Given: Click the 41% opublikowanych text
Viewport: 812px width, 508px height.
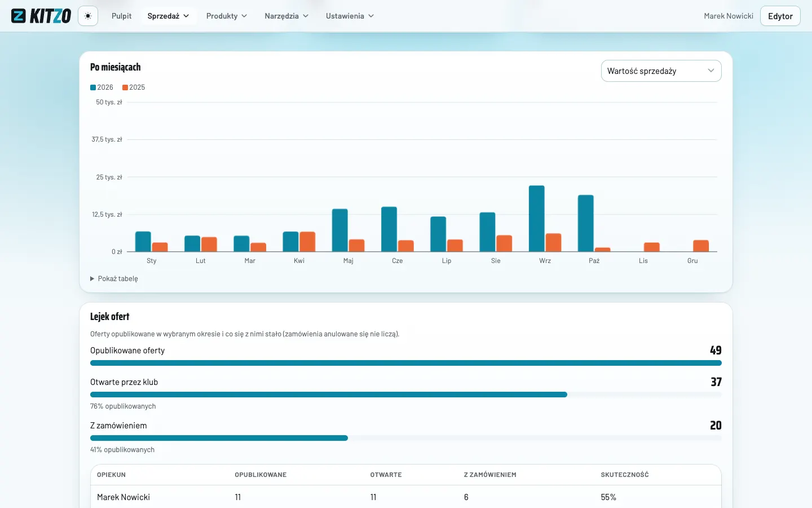Looking at the screenshot, I should (x=122, y=450).
